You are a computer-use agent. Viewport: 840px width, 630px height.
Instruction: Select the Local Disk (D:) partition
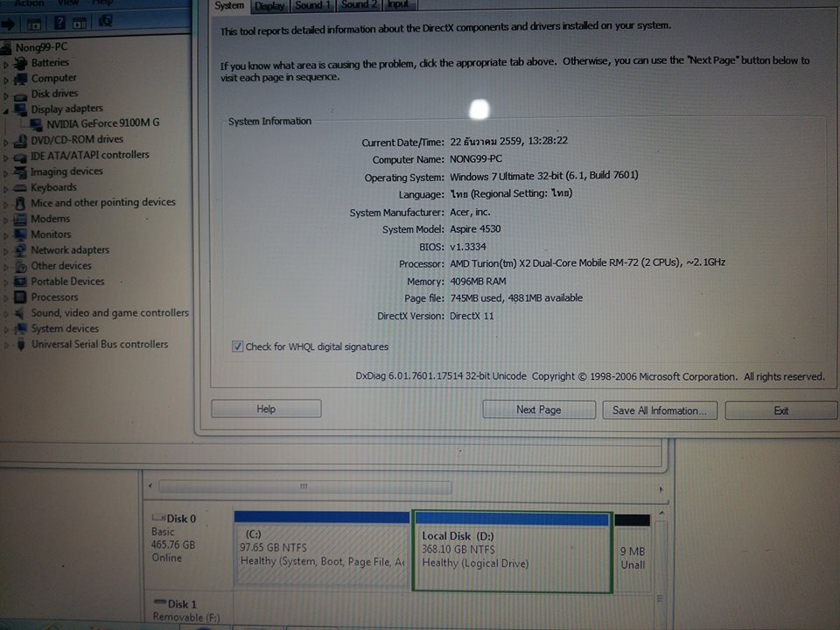512,552
